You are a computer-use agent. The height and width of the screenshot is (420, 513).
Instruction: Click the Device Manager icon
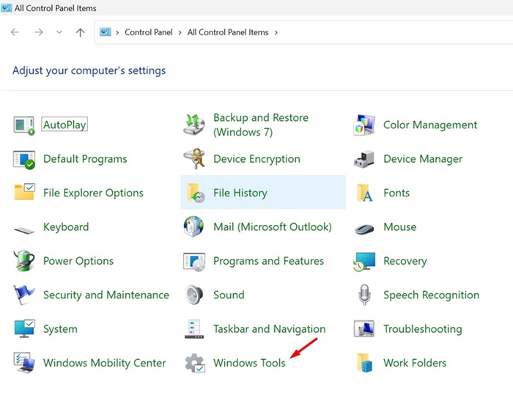(364, 159)
